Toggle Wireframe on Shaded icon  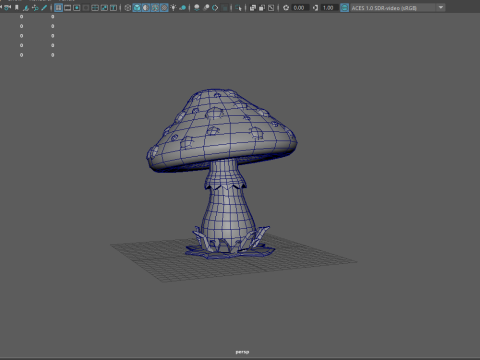point(155,7)
